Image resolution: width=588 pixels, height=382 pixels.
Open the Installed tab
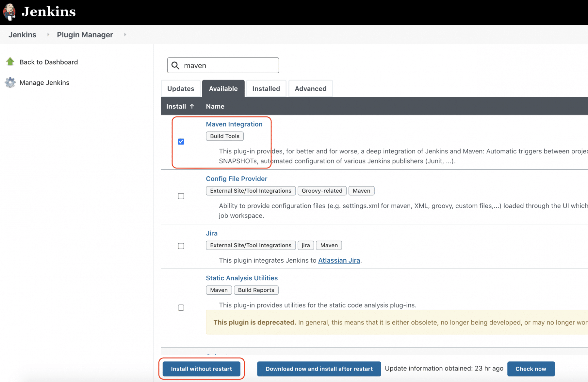[x=266, y=89]
